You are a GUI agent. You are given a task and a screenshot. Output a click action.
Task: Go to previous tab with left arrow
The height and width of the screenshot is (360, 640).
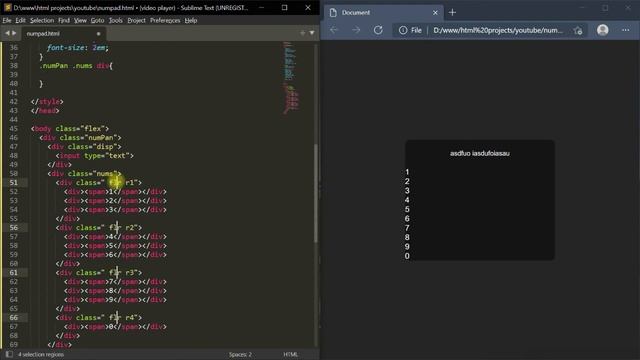(x=7, y=33)
